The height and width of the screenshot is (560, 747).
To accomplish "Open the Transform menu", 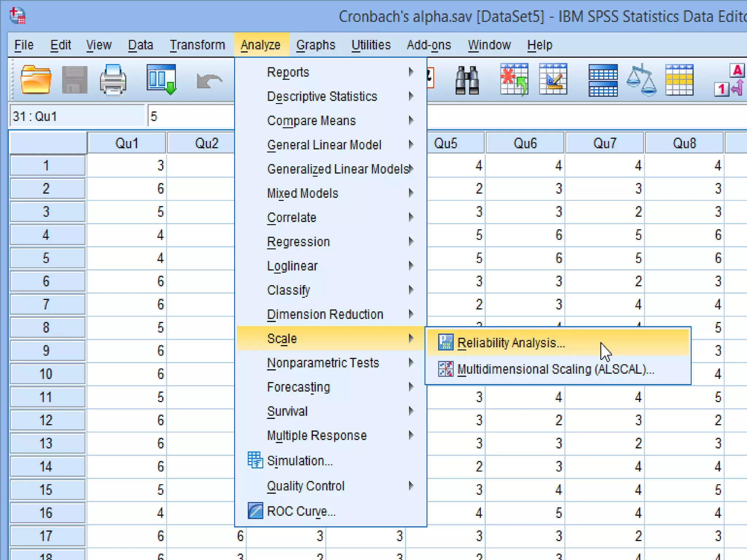I will (197, 45).
